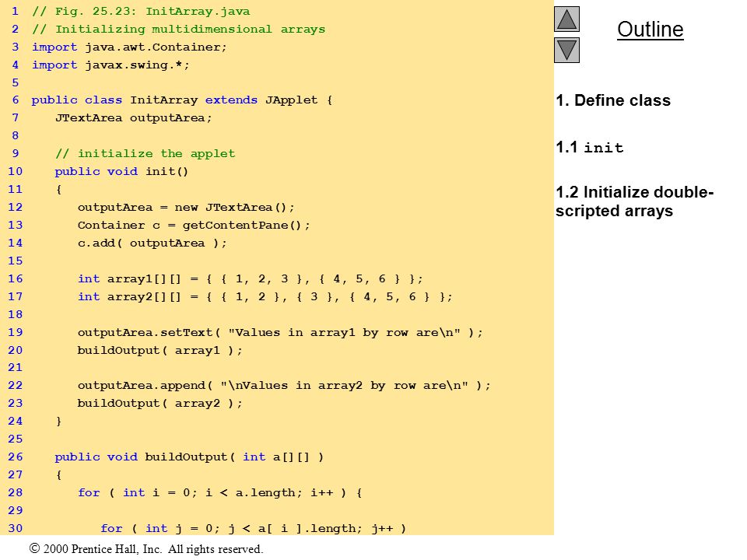Image resolution: width=747 pixels, height=560 pixels.
Task: Click the 'Container c = getContentPane();' statement
Action: click(194, 226)
